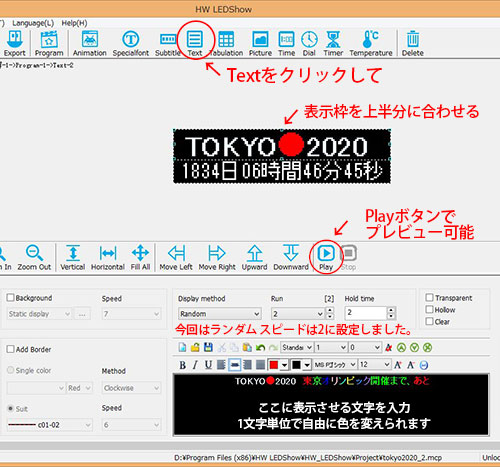Image resolution: width=500 pixels, height=467 pixels.
Task: Increase font size with A+ icon
Action: point(398,365)
